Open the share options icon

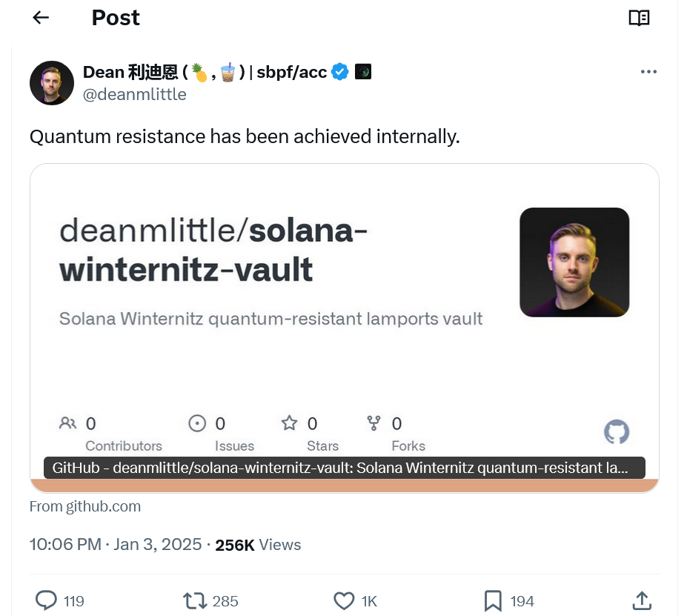coord(642,601)
